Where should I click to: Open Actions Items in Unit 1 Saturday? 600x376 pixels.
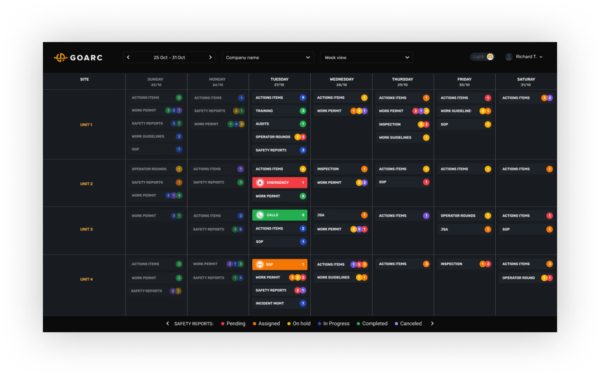(527, 98)
